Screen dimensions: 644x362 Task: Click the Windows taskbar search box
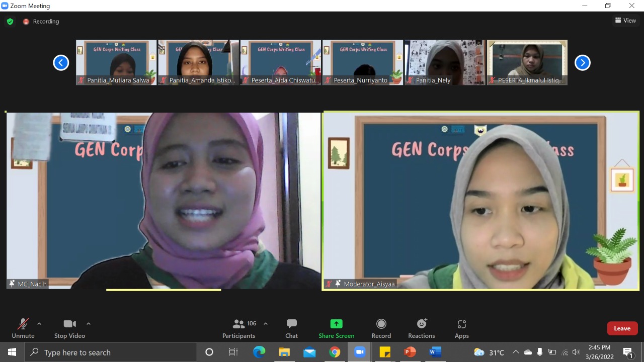pyautogui.click(x=111, y=352)
